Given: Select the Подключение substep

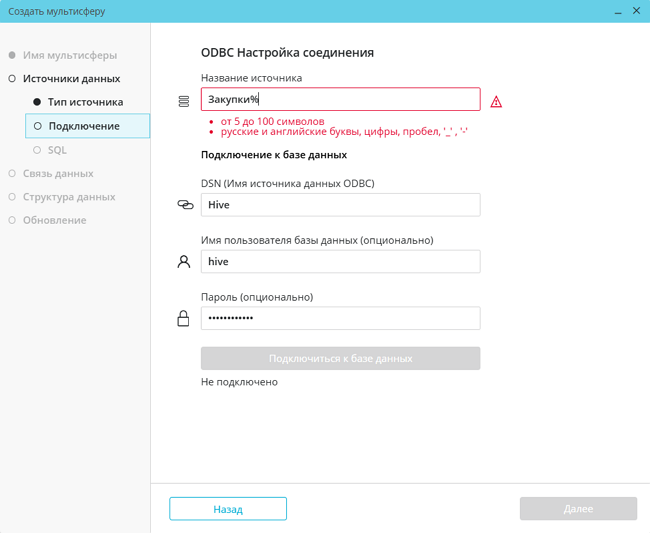Looking at the screenshot, I should tap(84, 126).
